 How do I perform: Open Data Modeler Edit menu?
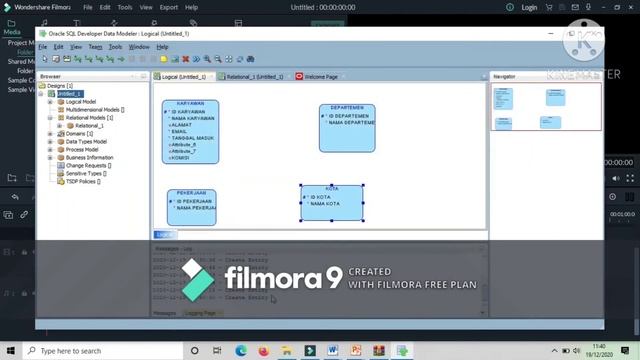coord(58,47)
